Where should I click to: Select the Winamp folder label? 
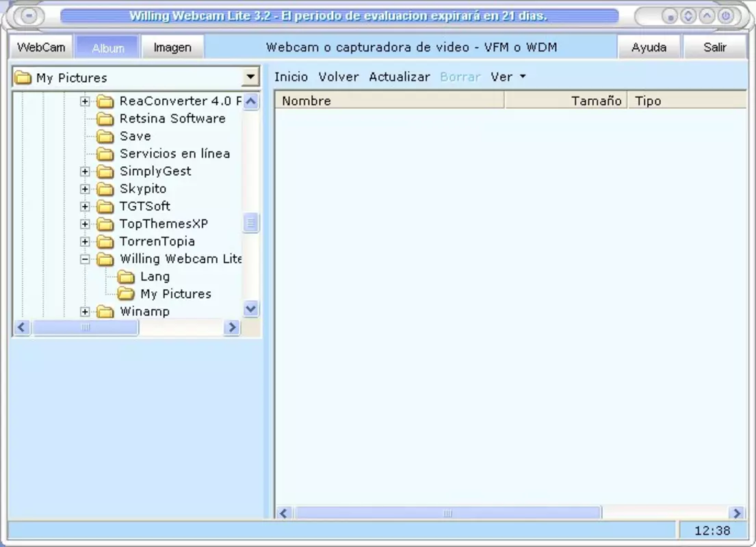click(x=144, y=312)
